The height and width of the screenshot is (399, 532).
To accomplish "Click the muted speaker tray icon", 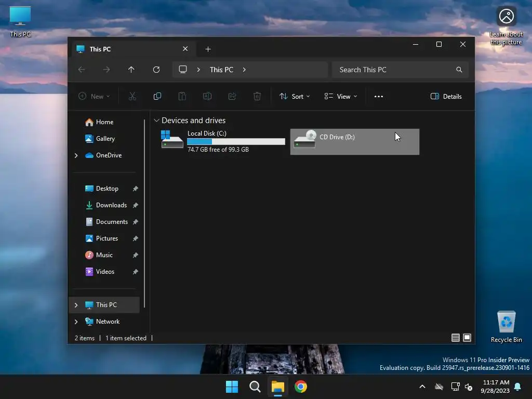I will [469, 387].
